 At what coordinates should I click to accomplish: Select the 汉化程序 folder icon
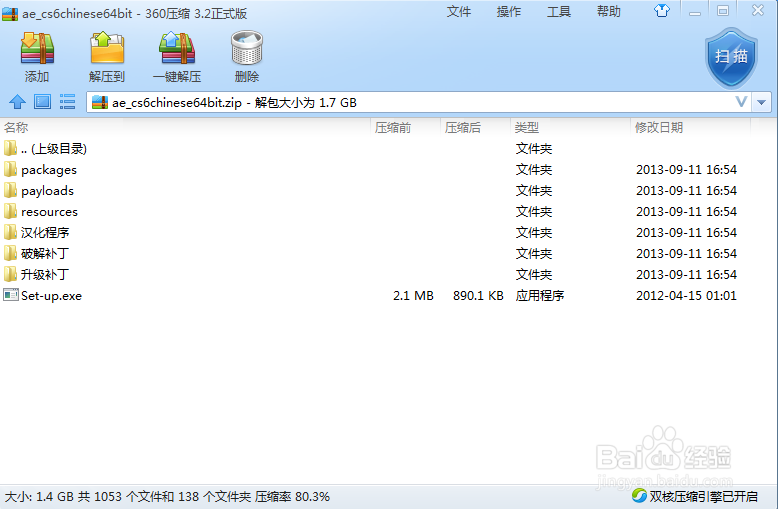[10, 232]
